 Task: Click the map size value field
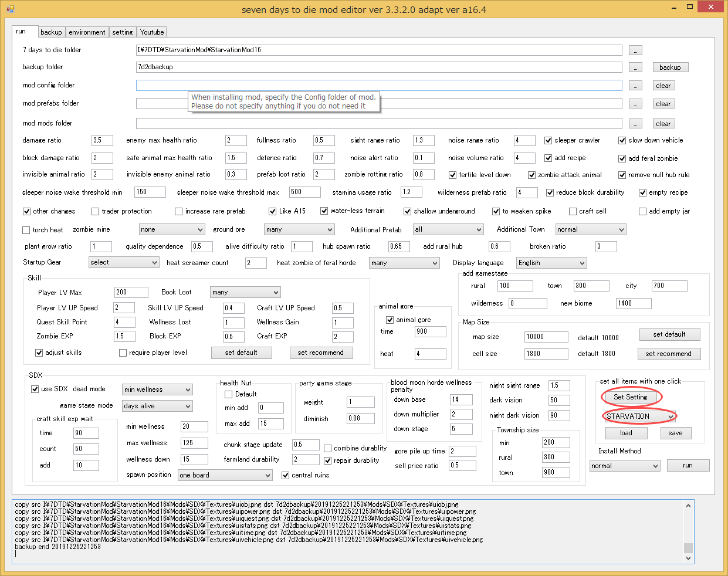tap(546, 337)
